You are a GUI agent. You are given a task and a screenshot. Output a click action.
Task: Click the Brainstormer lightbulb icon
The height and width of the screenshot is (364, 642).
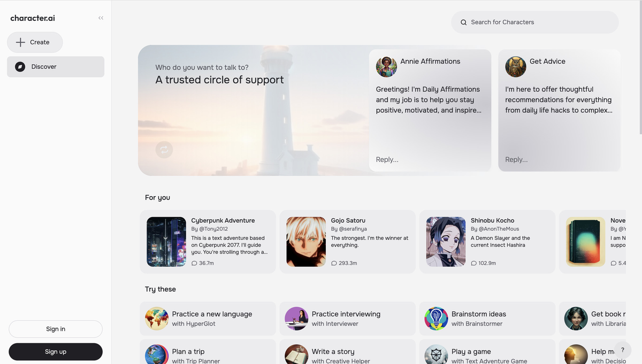[436, 319]
